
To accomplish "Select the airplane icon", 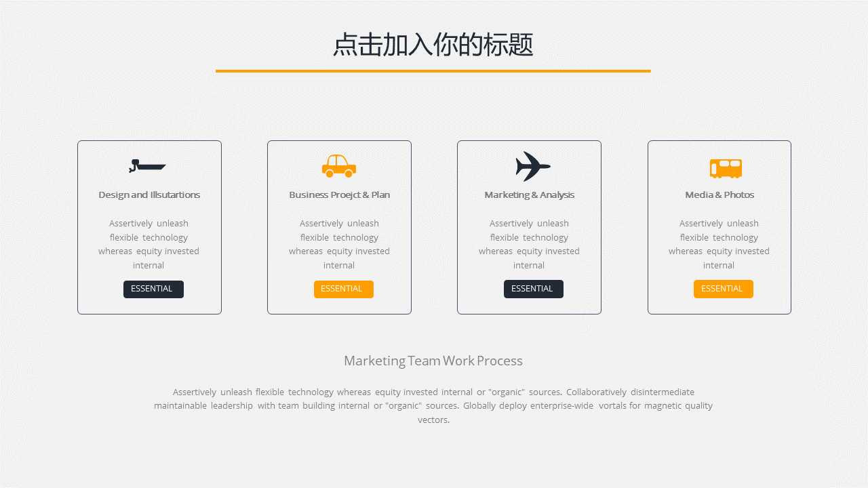I will (x=532, y=166).
